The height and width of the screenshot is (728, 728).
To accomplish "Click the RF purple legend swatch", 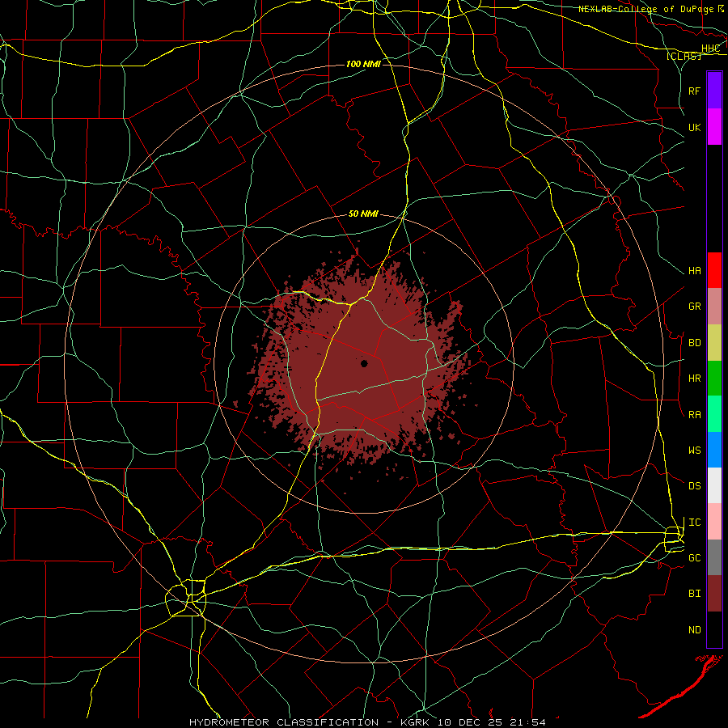I will 714,91.
